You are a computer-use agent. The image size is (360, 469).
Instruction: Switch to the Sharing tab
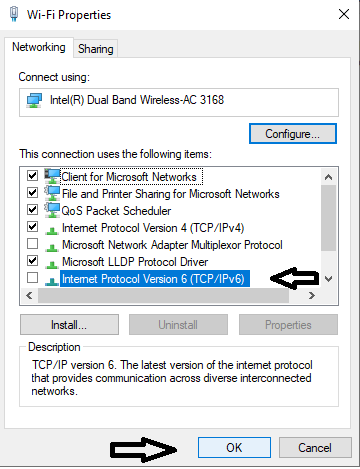point(95,49)
